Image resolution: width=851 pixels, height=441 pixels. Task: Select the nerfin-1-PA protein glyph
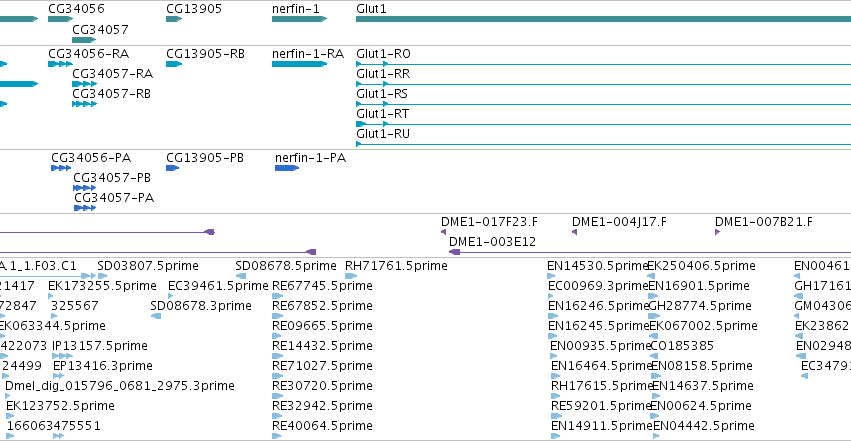point(287,168)
